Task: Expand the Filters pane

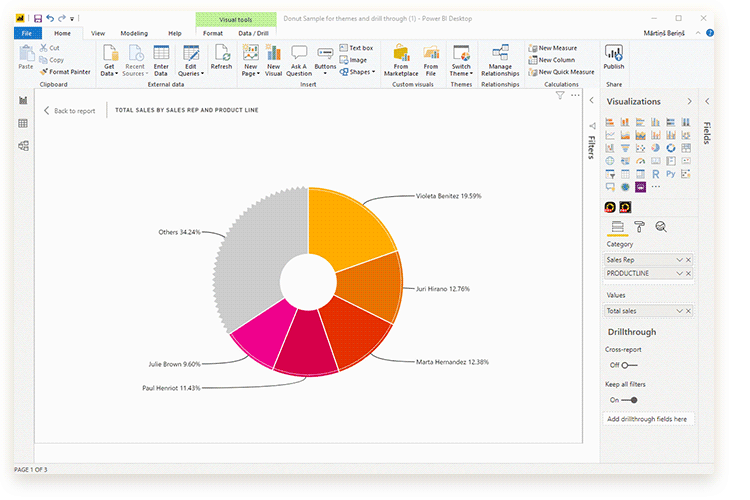Action: click(x=592, y=100)
